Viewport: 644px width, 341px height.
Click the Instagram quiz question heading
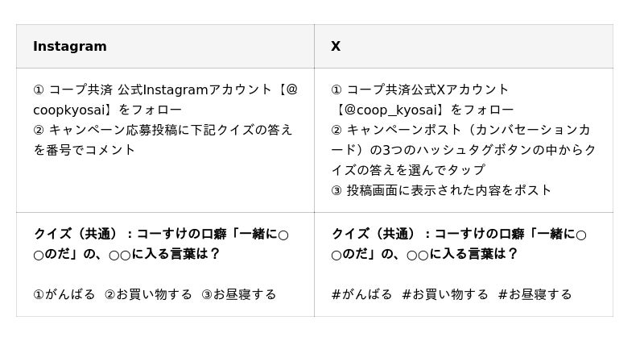(x=161, y=244)
